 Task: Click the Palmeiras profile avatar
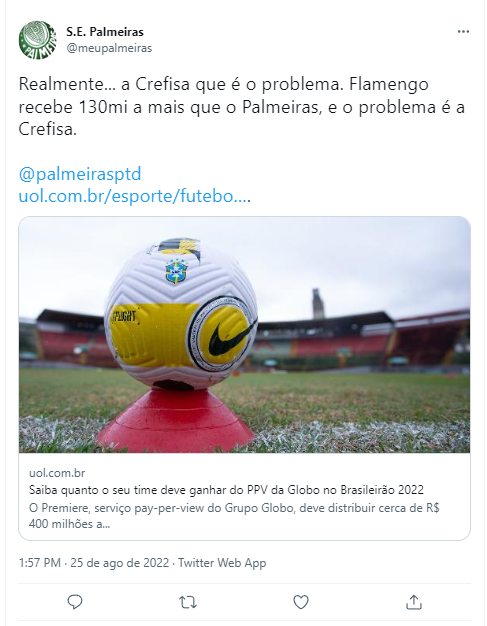click(x=38, y=40)
